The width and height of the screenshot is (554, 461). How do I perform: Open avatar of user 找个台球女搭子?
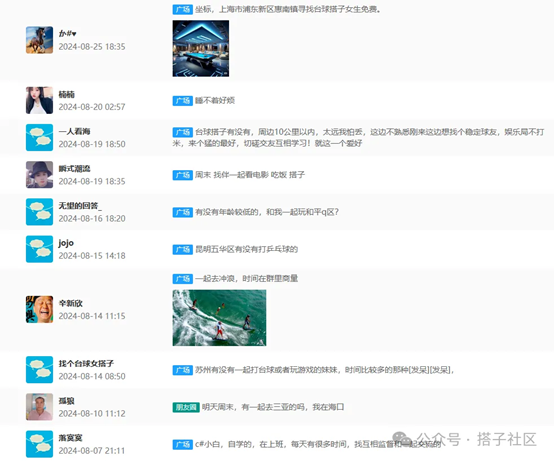click(40, 370)
